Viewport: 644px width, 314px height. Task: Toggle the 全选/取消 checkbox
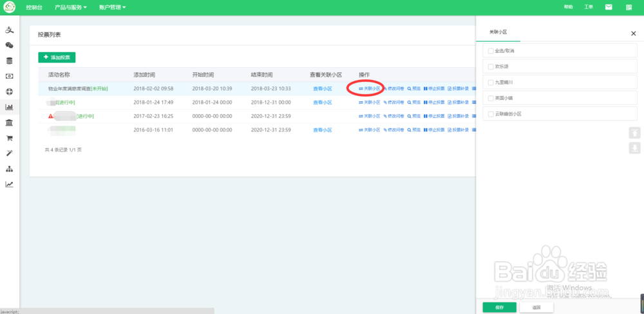pos(490,50)
